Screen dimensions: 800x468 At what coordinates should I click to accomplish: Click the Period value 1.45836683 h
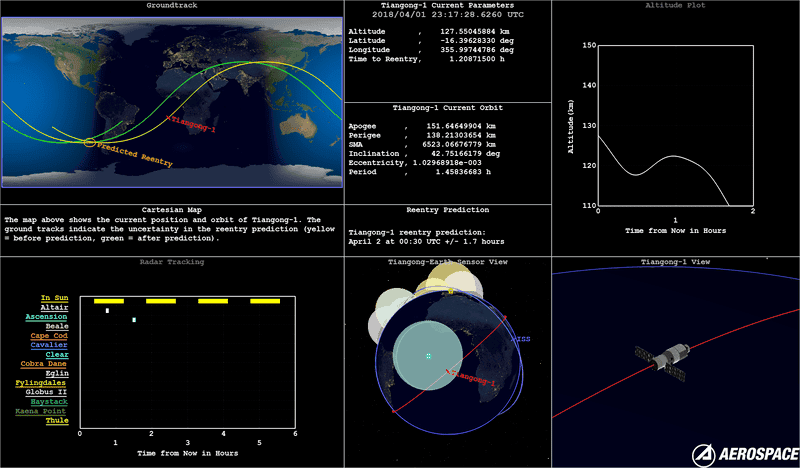[463, 172]
